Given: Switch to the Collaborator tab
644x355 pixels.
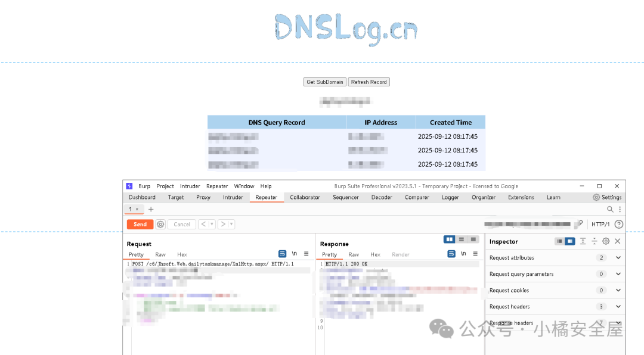Looking at the screenshot, I should click(x=305, y=197).
